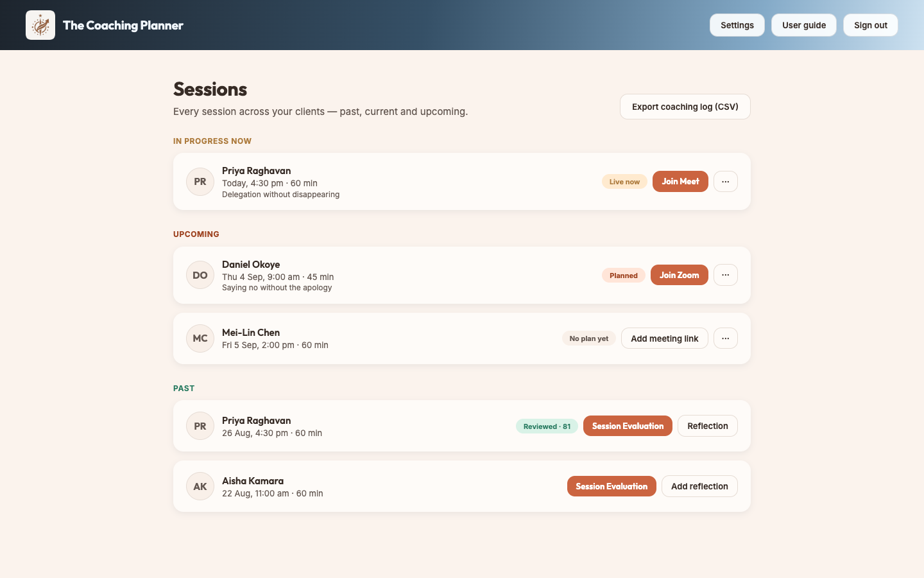Open Reflection for Priya Raghavan's past session

tap(708, 426)
